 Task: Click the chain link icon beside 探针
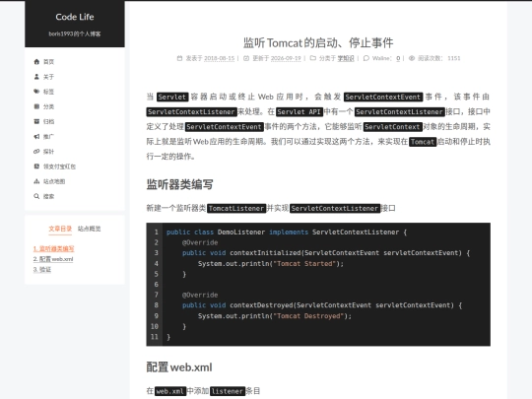(36, 152)
